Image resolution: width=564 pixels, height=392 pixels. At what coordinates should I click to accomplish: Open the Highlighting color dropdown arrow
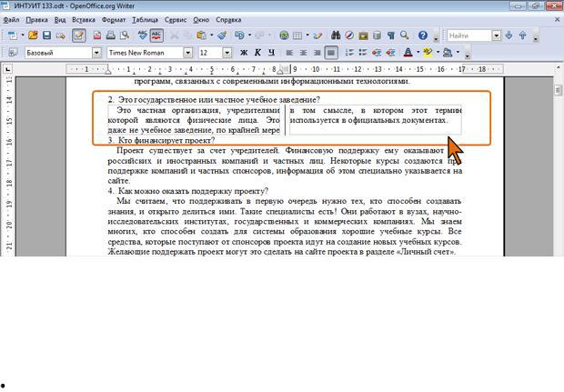point(438,53)
